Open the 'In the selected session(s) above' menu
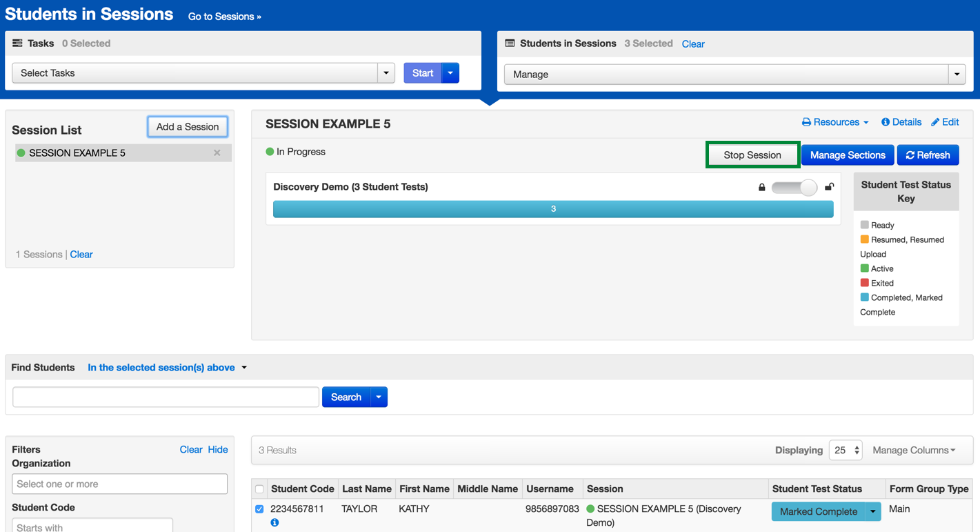980x532 pixels. (x=167, y=368)
